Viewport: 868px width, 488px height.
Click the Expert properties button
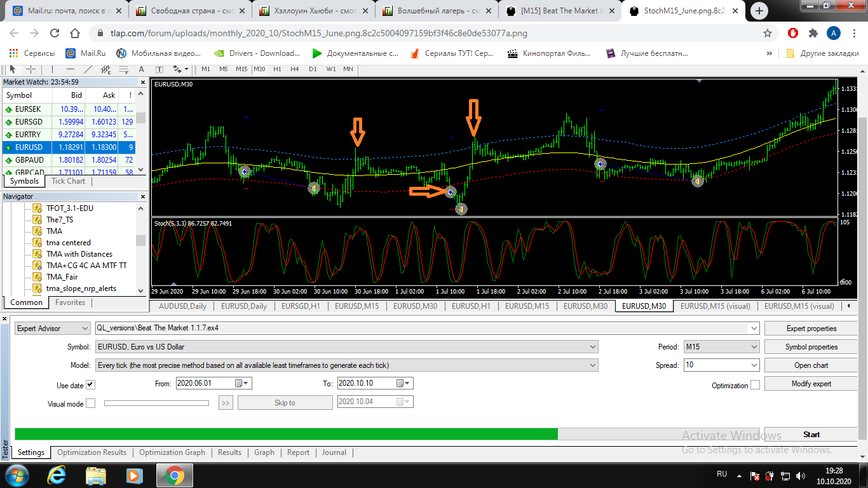coord(811,329)
